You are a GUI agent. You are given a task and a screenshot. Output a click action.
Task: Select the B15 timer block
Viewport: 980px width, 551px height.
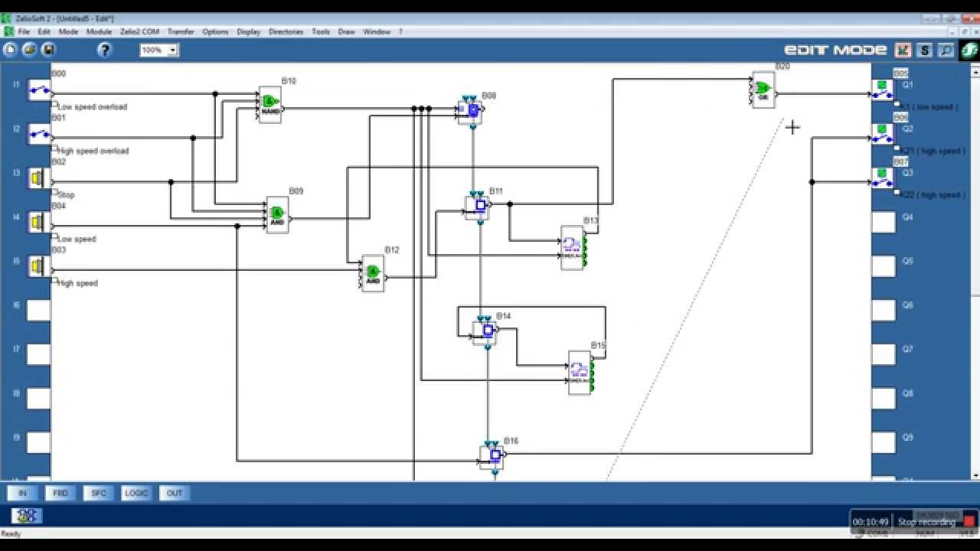[580, 372]
